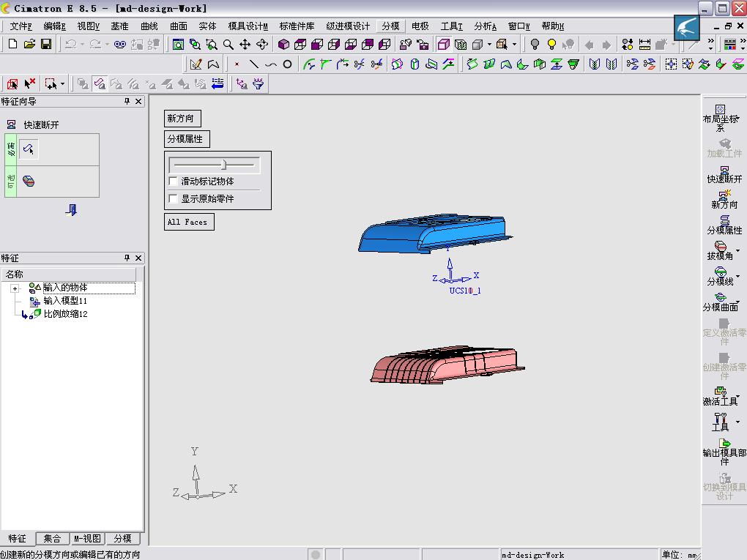Expand the 输入的物体 tree node
Image resolution: width=747 pixels, height=560 pixels.
pyautogui.click(x=15, y=288)
